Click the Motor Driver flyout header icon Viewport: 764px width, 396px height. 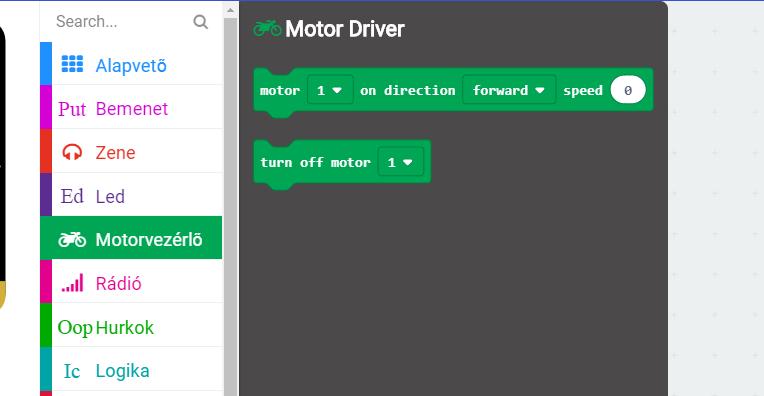(x=267, y=29)
